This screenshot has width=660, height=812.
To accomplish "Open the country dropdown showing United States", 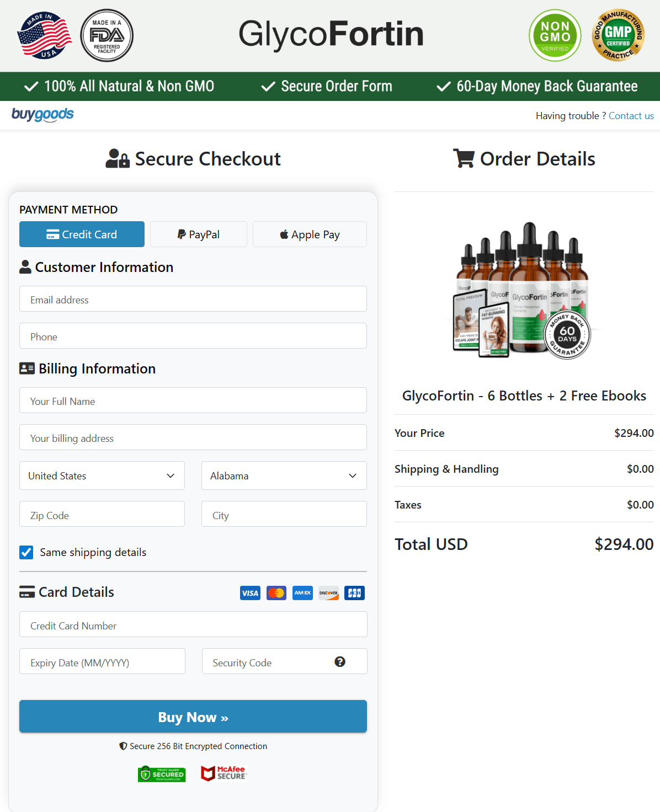I will (102, 475).
